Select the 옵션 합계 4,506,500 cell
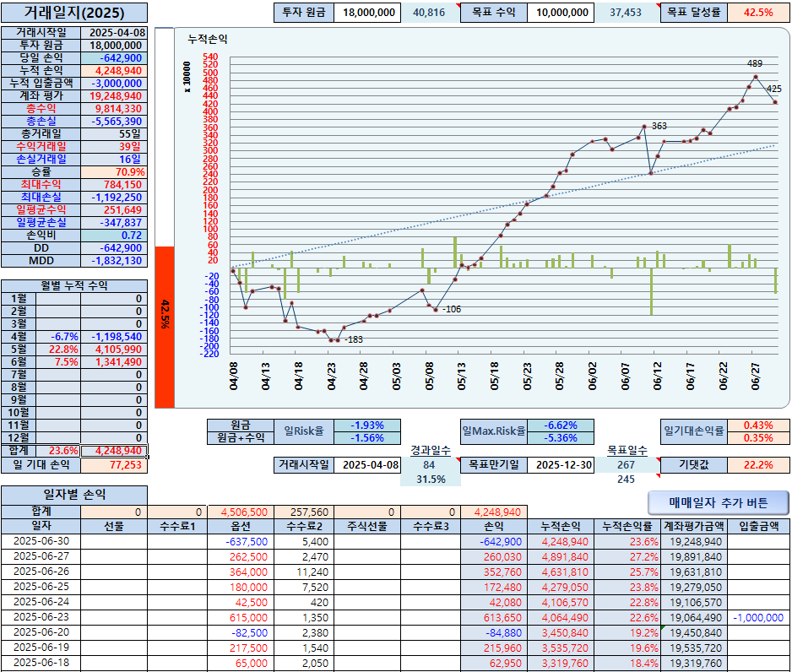 point(241,512)
